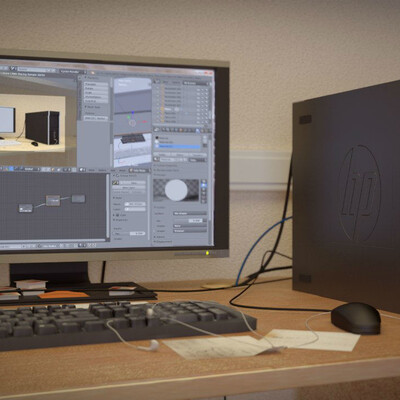
Task: Choose the sphere preview type beside material preview
Action: pyautogui.click(x=204, y=185)
